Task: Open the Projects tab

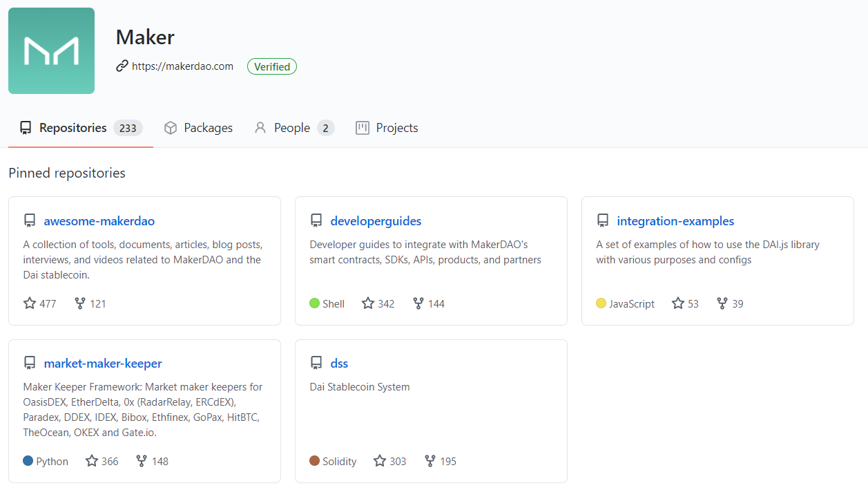Action: [x=387, y=128]
